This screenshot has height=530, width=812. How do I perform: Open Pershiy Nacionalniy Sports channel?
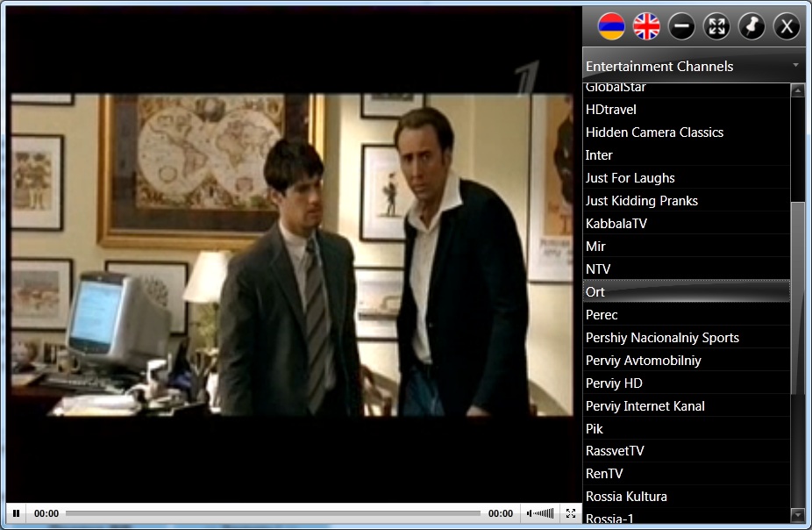tap(686, 337)
